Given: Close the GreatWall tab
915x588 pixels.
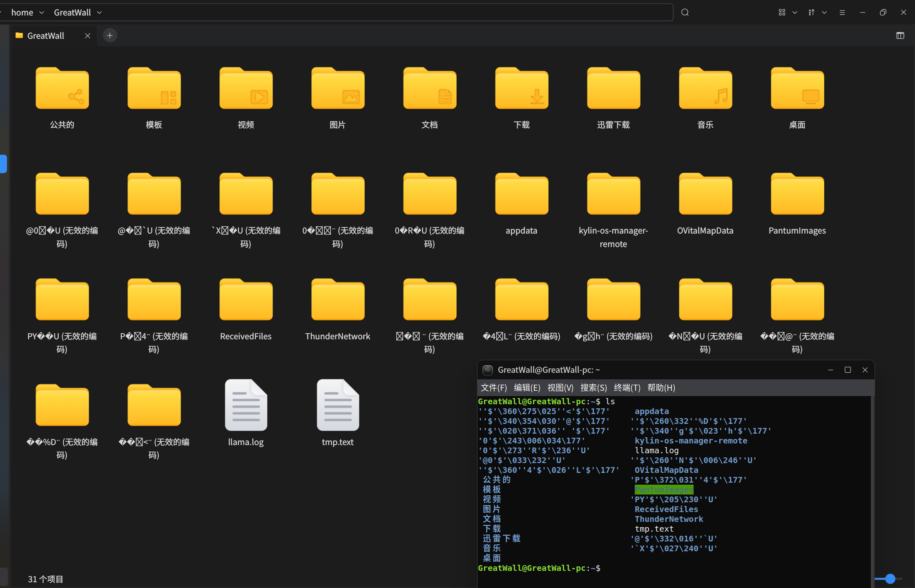Looking at the screenshot, I should point(87,36).
